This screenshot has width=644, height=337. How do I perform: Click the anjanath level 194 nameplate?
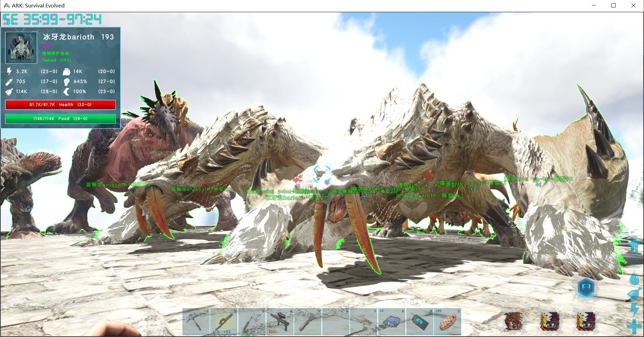118,184
